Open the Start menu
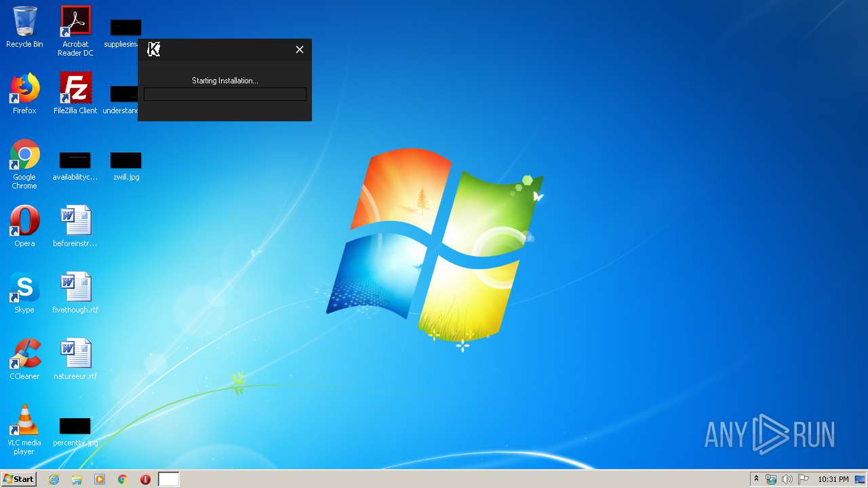 [19, 479]
